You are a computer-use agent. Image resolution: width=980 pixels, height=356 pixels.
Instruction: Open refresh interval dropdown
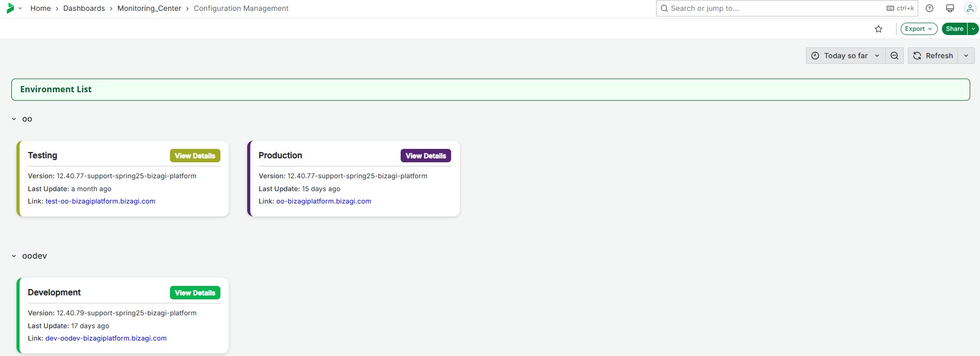(966, 56)
